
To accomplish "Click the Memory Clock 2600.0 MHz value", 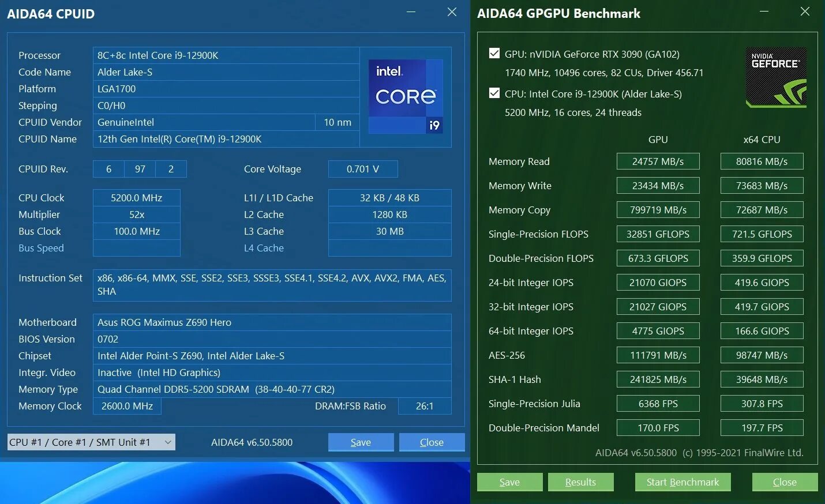I will (127, 406).
